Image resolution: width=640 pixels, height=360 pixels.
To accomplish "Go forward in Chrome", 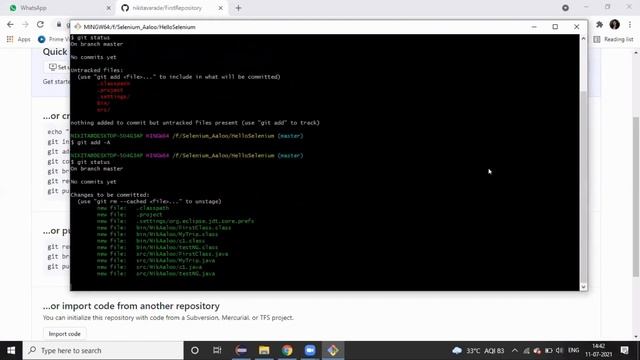I will (25, 24).
